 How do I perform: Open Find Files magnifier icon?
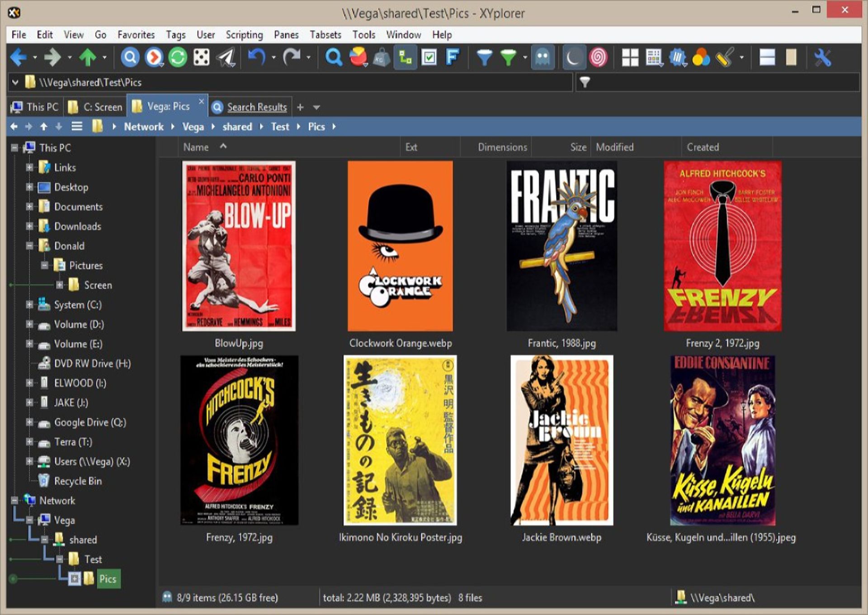tap(334, 57)
